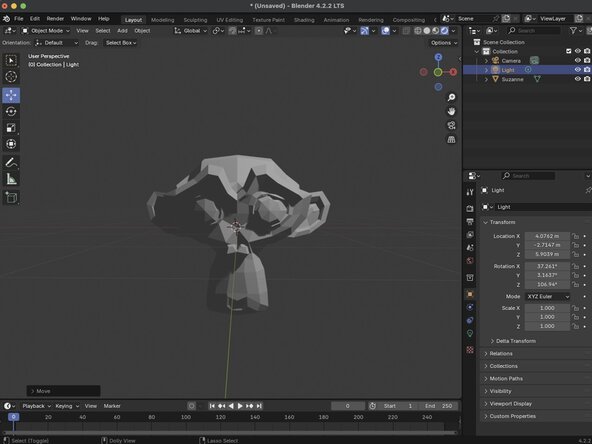592x444 pixels.
Task: Open the Render menu
Action: tap(55, 18)
